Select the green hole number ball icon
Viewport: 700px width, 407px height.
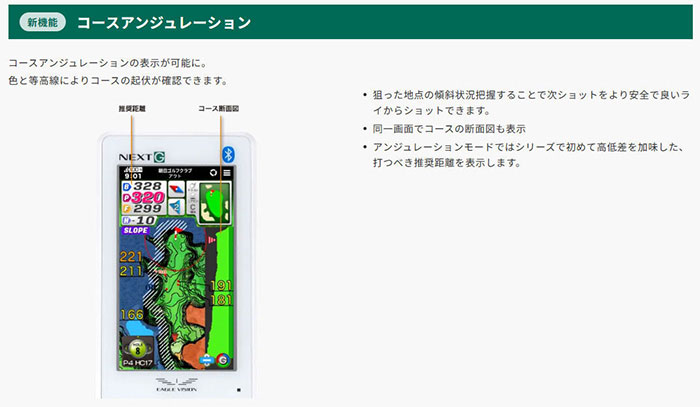132,346
